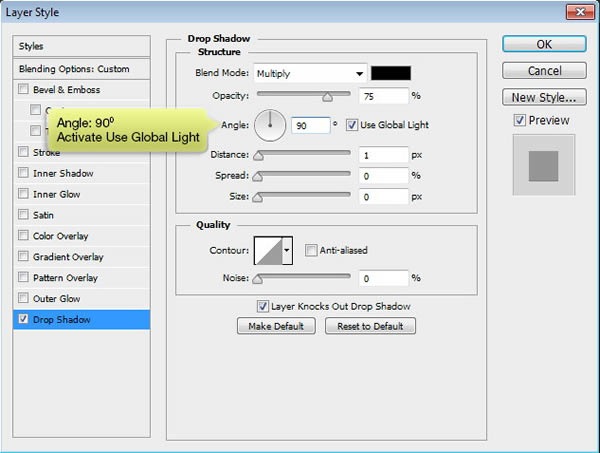Click the Distance value field
This screenshot has width=600, height=453.
(383, 155)
